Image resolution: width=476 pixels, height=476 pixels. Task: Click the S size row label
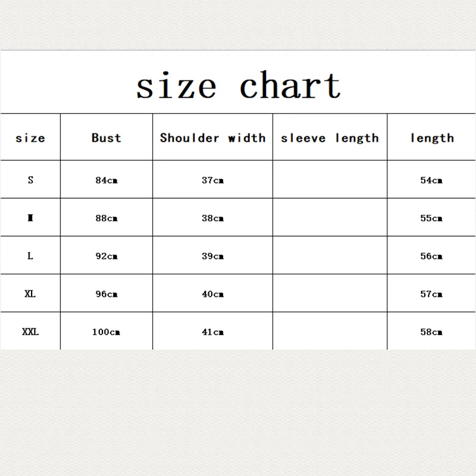click(x=30, y=180)
